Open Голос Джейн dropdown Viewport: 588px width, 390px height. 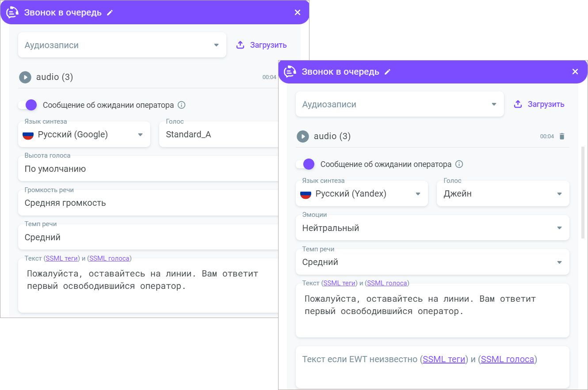point(503,193)
